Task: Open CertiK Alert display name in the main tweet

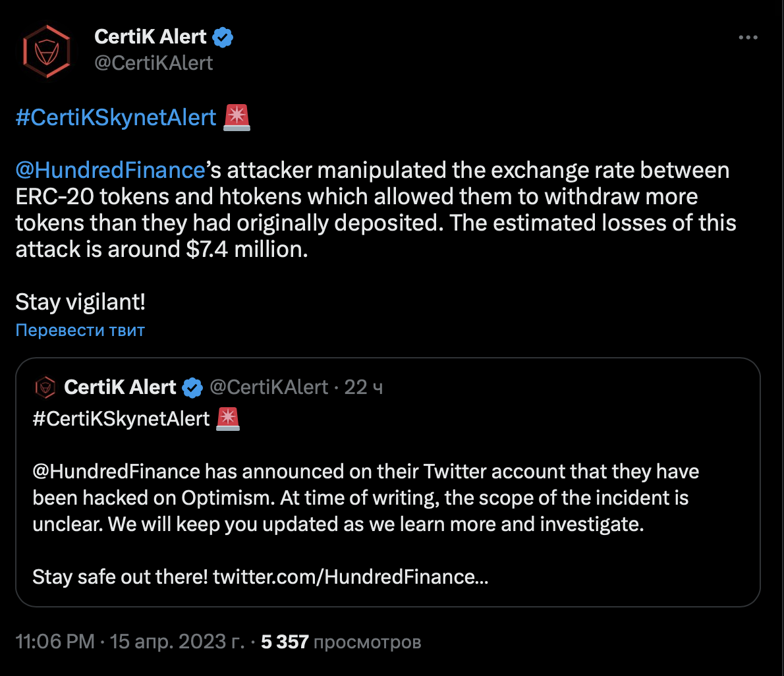Action: click(150, 37)
